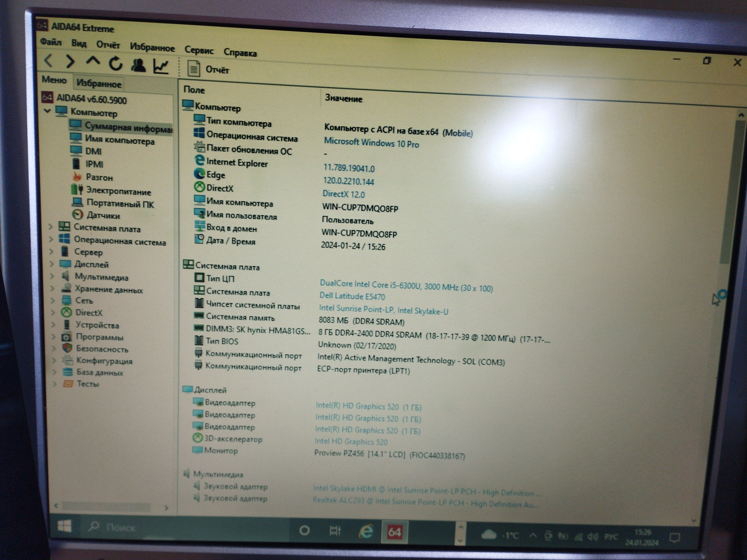Open the Dell Latitude E5470 link
The height and width of the screenshot is (560, 747).
[x=352, y=296]
